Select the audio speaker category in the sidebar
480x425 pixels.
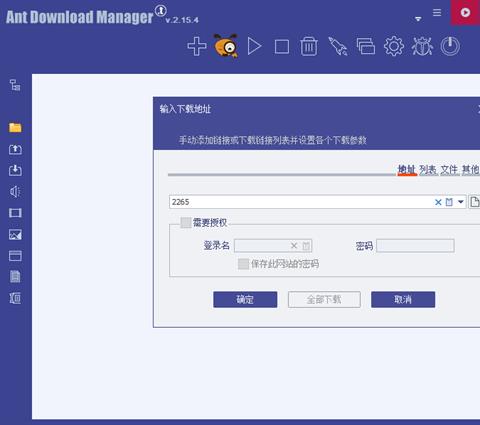pos(15,192)
